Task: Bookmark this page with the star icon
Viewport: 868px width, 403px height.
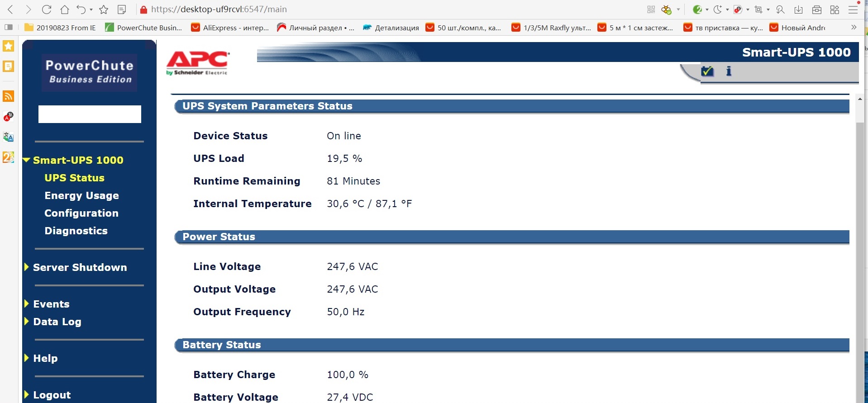Action: click(x=104, y=9)
